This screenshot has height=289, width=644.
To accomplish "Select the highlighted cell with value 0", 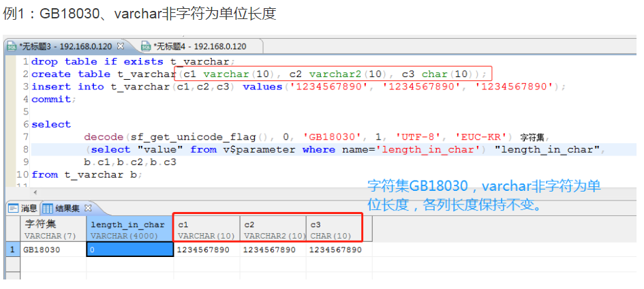I will (x=129, y=249).
